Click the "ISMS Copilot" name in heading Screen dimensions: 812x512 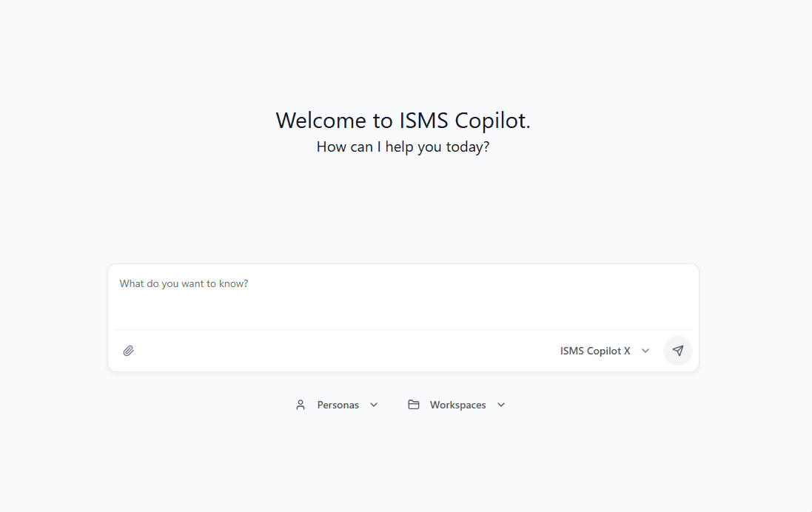tap(463, 121)
